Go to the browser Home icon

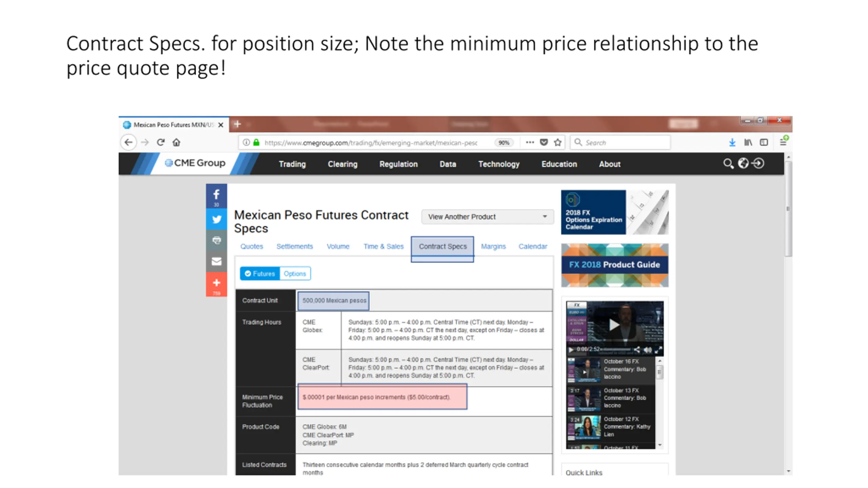(176, 142)
